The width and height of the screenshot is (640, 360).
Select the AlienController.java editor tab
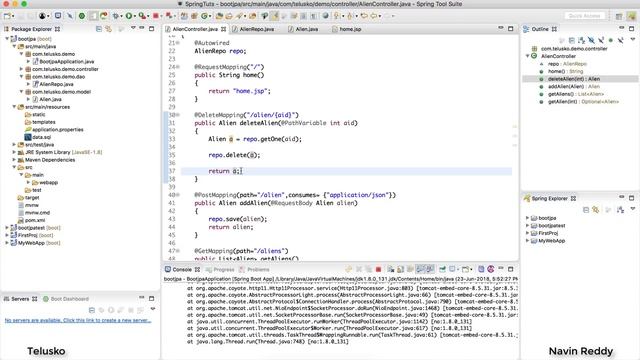[196, 29]
